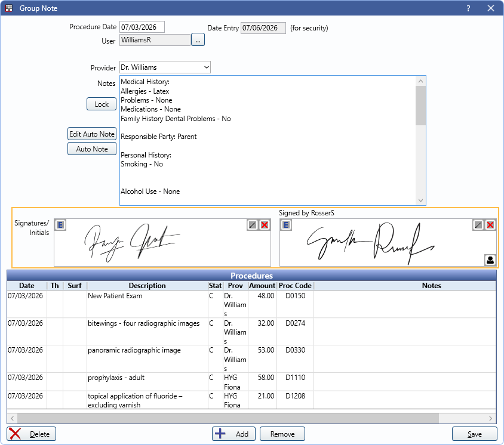Screen dimensions: 504x445
Task: Click the Date Entry field
Action: click(x=263, y=28)
